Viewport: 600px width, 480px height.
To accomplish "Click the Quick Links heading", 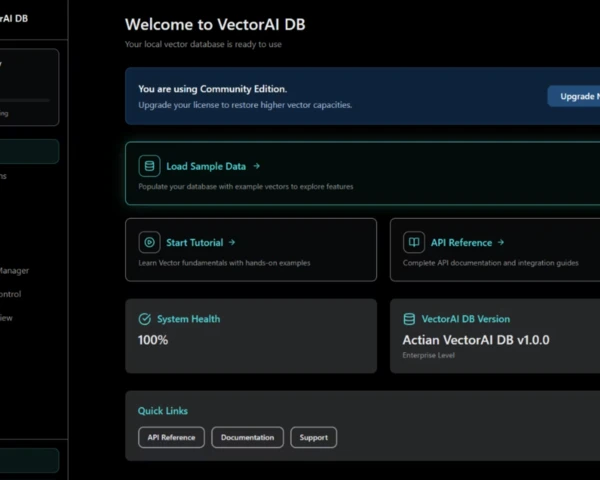I will (163, 411).
